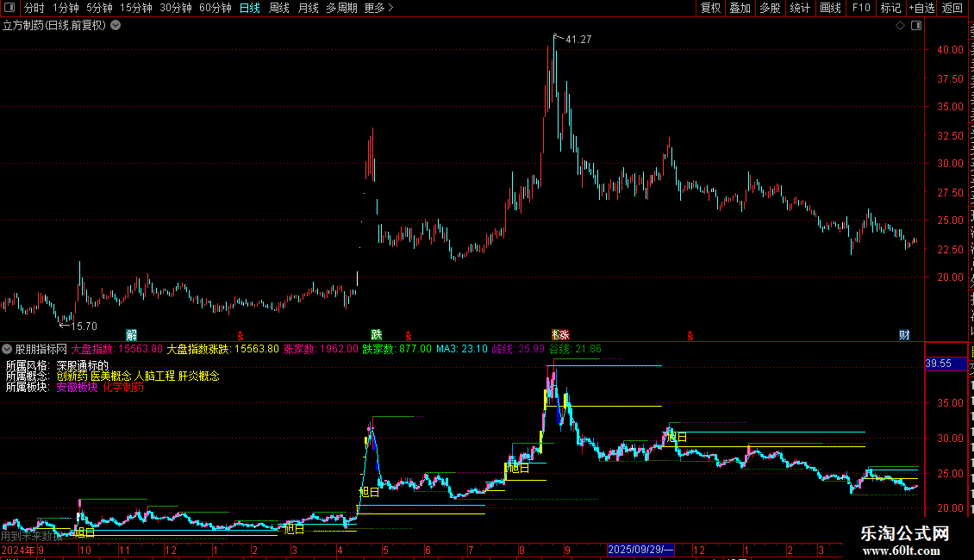Click the 涨 marker icon below the peak
The height and width of the screenshot is (560, 974).
coord(564,335)
